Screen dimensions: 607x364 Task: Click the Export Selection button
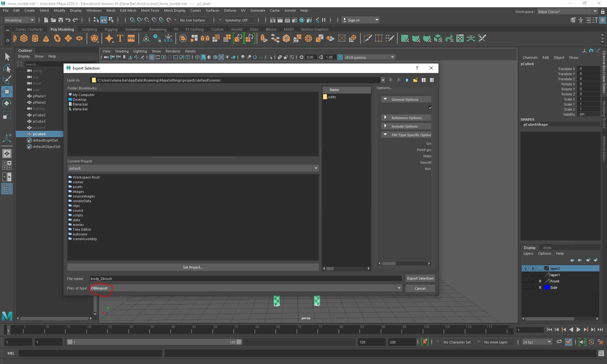(420, 278)
